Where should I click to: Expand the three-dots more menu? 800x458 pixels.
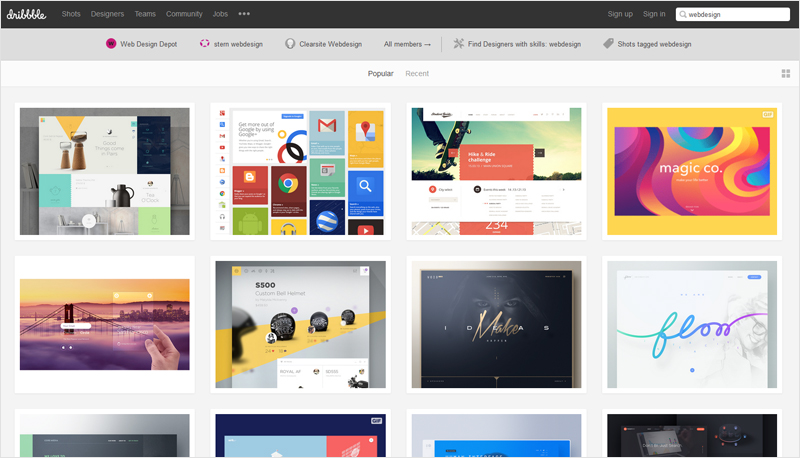[244, 14]
